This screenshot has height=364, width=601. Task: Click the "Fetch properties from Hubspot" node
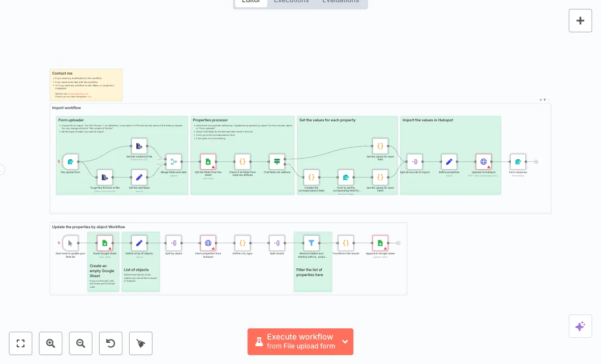pyautogui.click(x=208, y=243)
